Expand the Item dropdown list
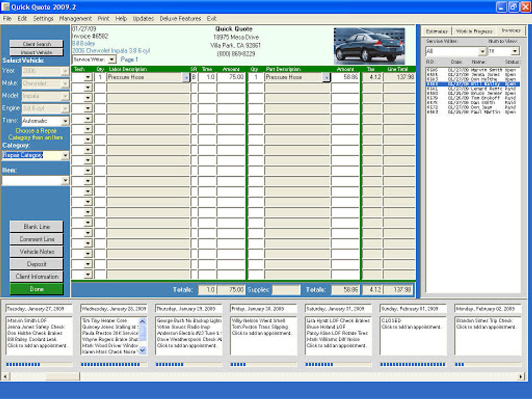The width and height of the screenshot is (532, 399). [x=65, y=181]
